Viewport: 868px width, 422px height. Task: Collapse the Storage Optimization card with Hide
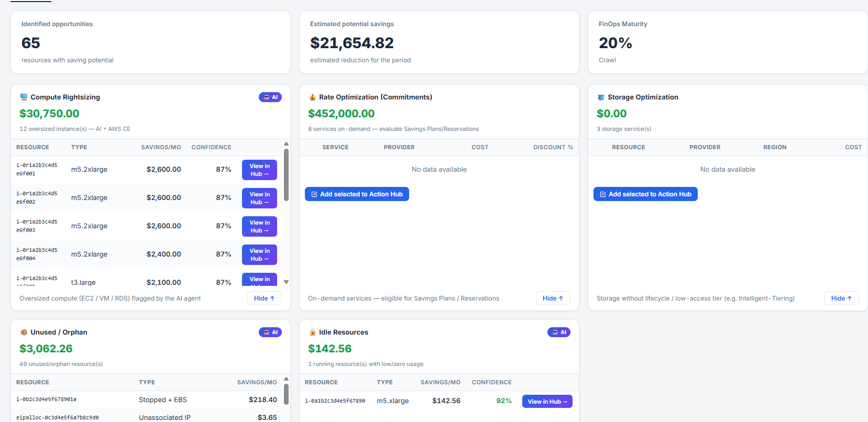point(842,298)
